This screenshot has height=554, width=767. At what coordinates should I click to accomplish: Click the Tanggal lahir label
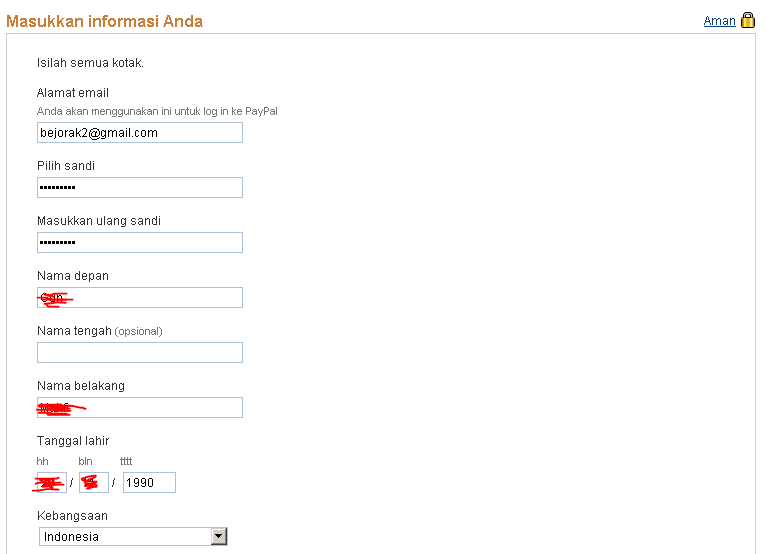coord(73,441)
